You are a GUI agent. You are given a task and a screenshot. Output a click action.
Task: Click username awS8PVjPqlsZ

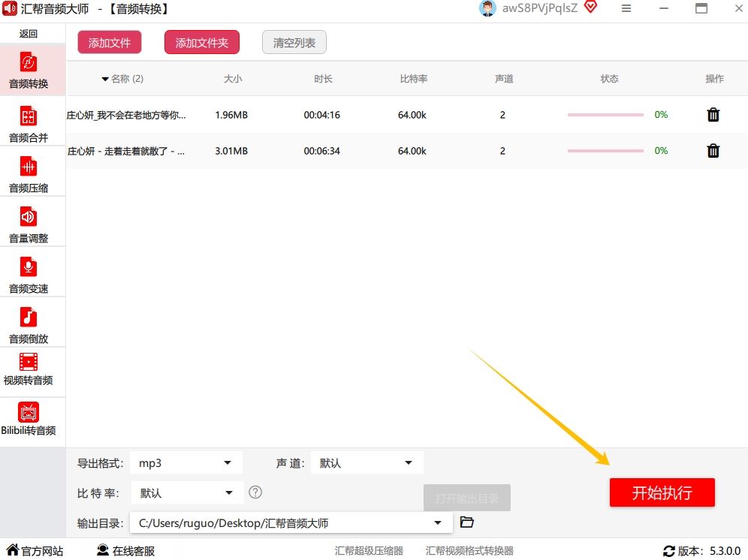click(x=540, y=8)
